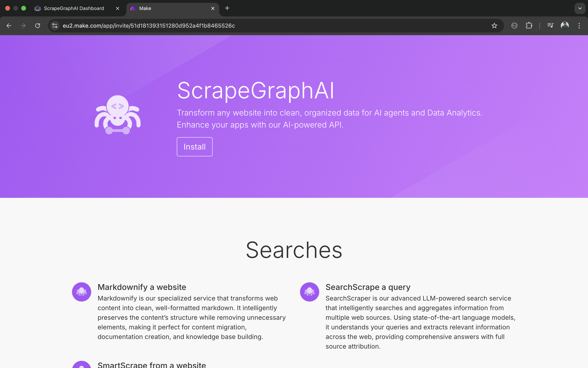The width and height of the screenshot is (588, 368).
Task: Click the SmartScrape from a website heading
Action: click(x=152, y=365)
